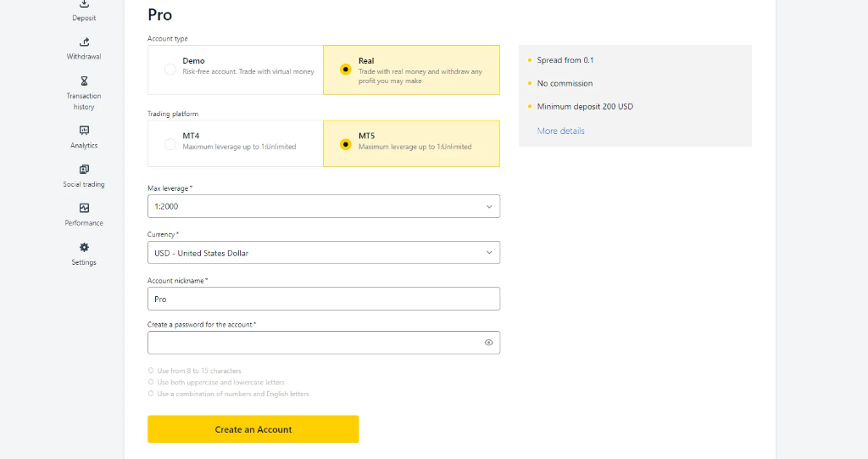Screen dimensions: 868x459
Task: Open the Deposit icon in sidebar
Action: tap(84, 4)
